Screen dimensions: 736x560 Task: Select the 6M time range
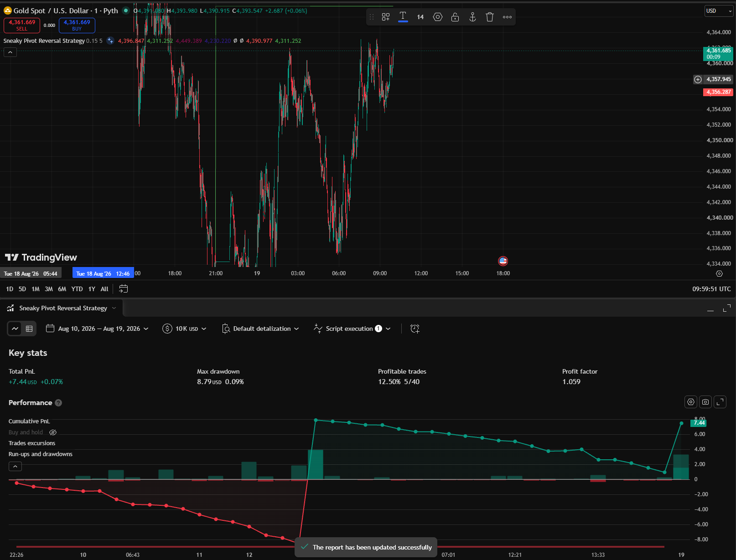click(62, 289)
